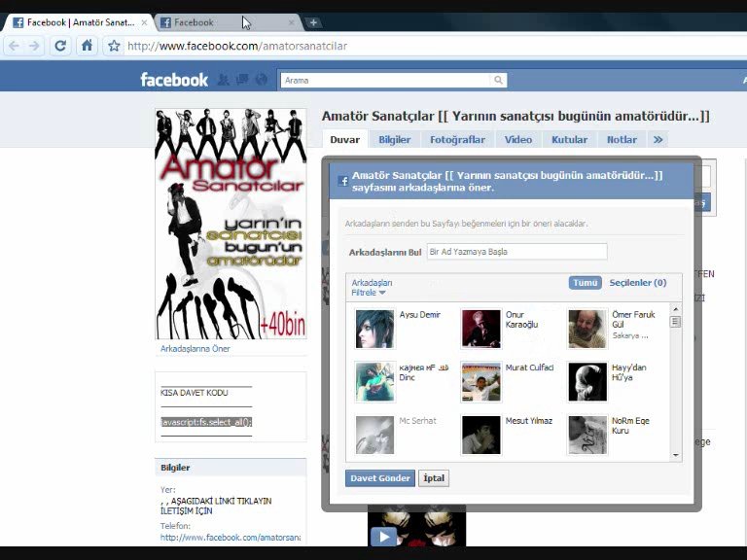This screenshot has height=560, width=747.
Task: Open the Notlar tab
Action: [622, 140]
